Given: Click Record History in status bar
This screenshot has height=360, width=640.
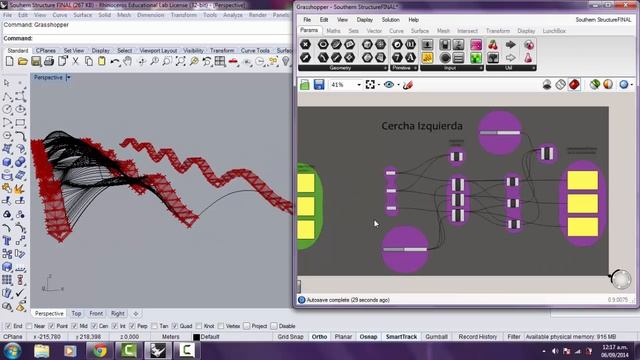Looking at the screenshot, I should point(478,337).
